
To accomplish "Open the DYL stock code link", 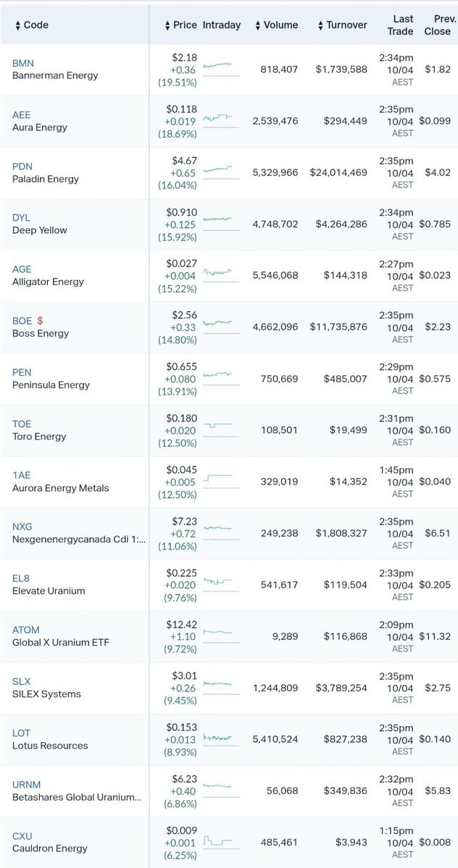I will click(22, 218).
